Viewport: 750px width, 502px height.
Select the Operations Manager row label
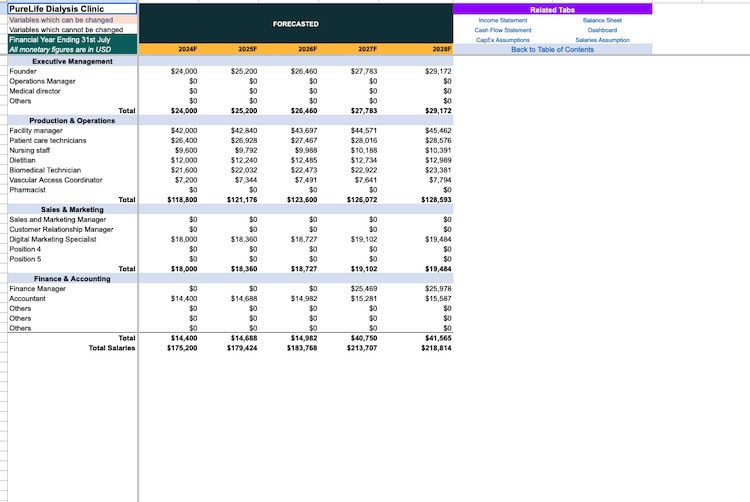[42, 81]
